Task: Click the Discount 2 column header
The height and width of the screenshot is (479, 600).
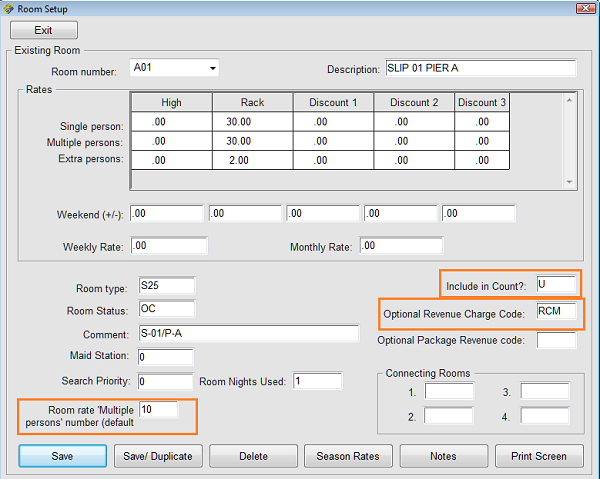Action: click(414, 102)
